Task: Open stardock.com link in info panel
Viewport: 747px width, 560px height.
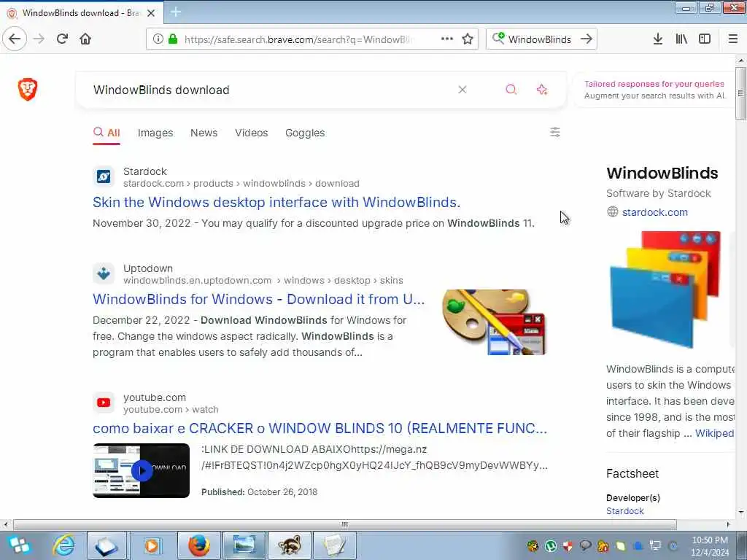Action: click(x=654, y=212)
